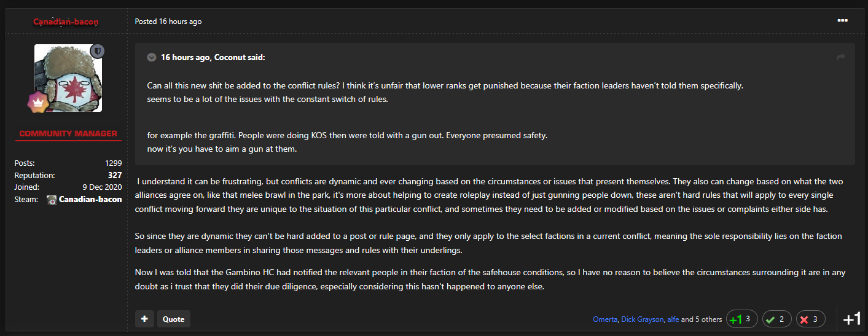Click the 'Posted 16 hours ago' timestamp
The image size is (868, 336).
click(x=168, y=21)
